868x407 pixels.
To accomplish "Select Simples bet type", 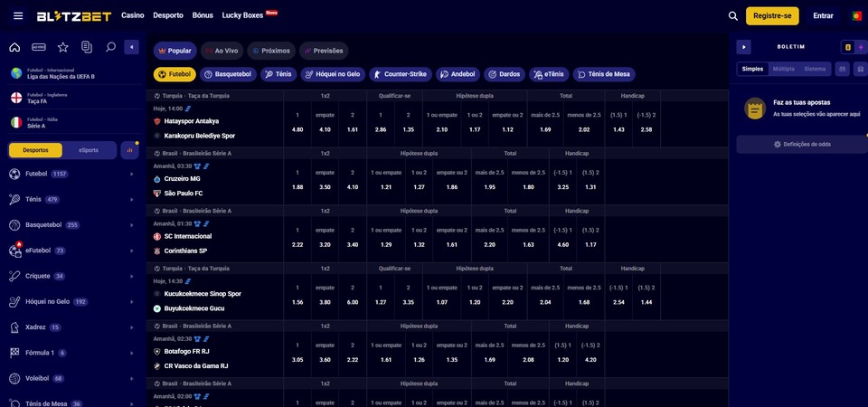I will [752, 69].
